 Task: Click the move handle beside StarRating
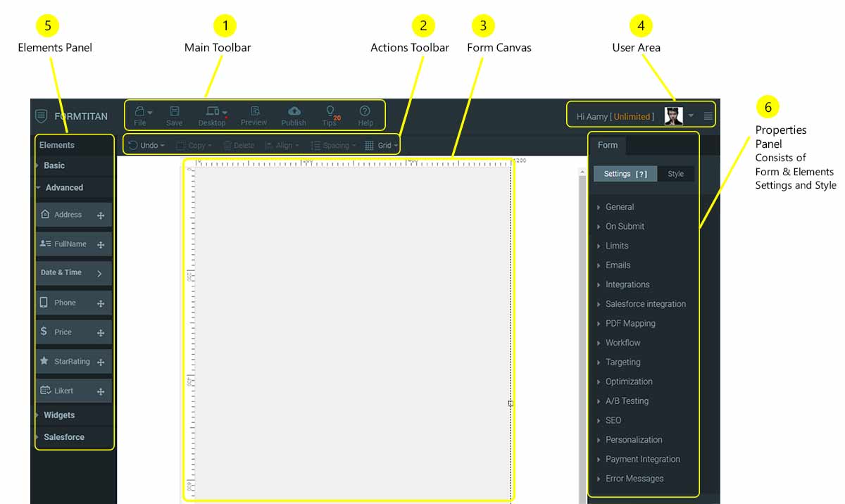[x=101, y=363]
